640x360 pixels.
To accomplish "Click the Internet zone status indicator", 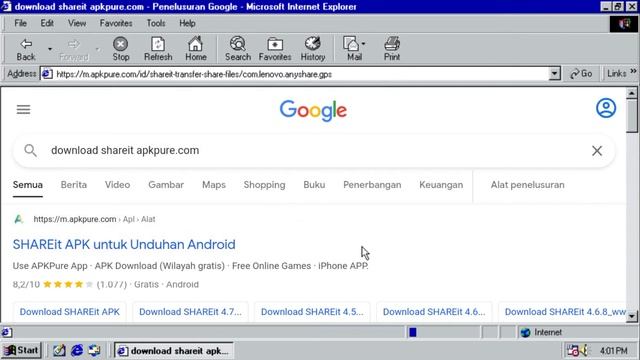I will click(542, 332).
